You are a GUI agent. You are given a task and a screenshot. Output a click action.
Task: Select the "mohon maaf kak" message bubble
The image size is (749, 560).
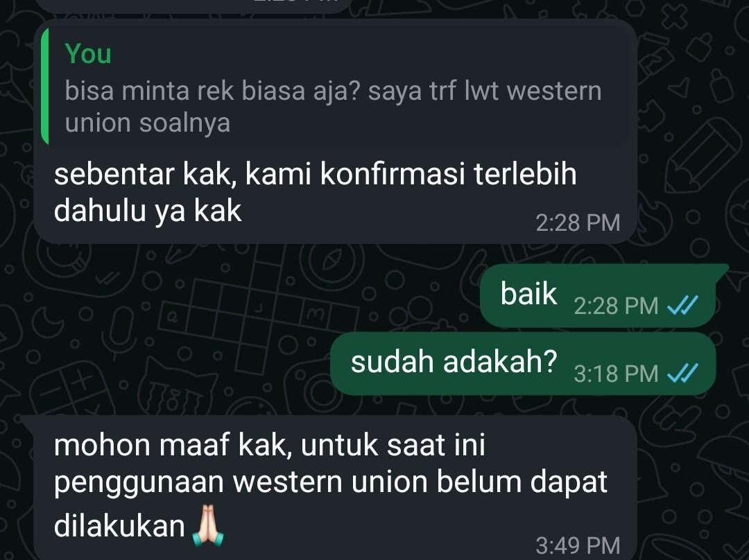334,487
